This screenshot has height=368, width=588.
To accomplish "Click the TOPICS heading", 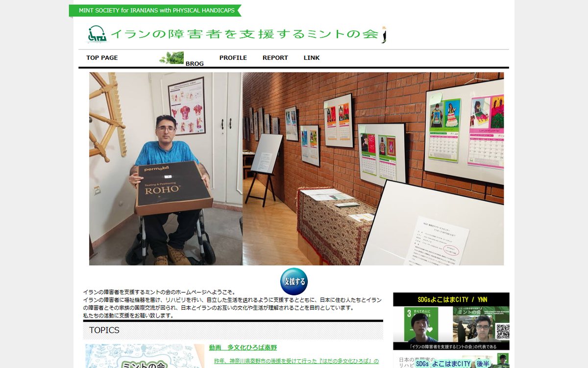I will click(104, 330).
